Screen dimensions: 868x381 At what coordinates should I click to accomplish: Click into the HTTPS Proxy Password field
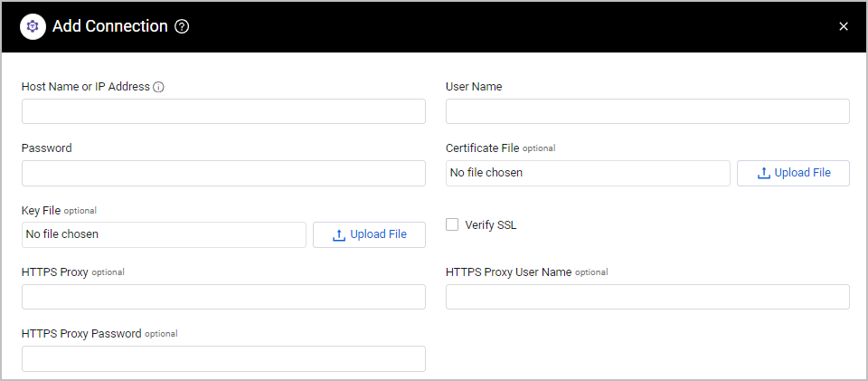click(x=223, y=359)
